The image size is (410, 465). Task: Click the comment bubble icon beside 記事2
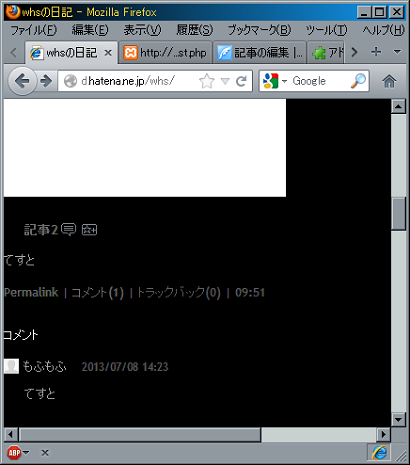coord(69,229)
